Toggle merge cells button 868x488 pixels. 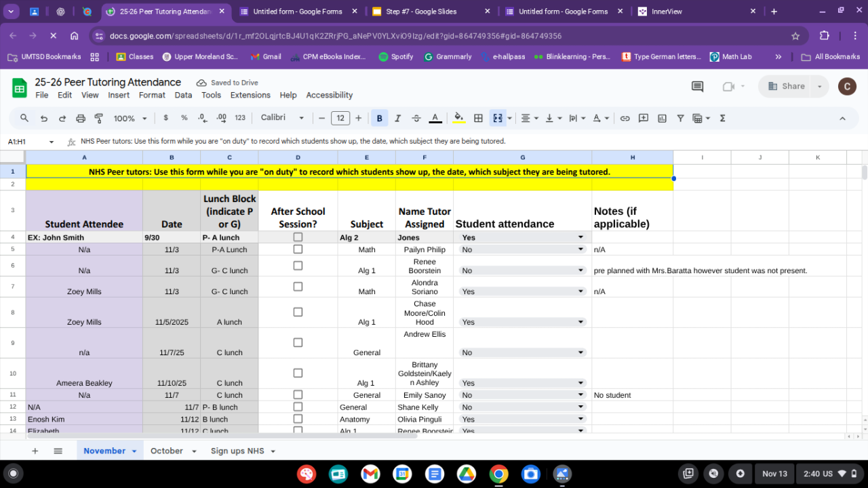tap(498, 118)
